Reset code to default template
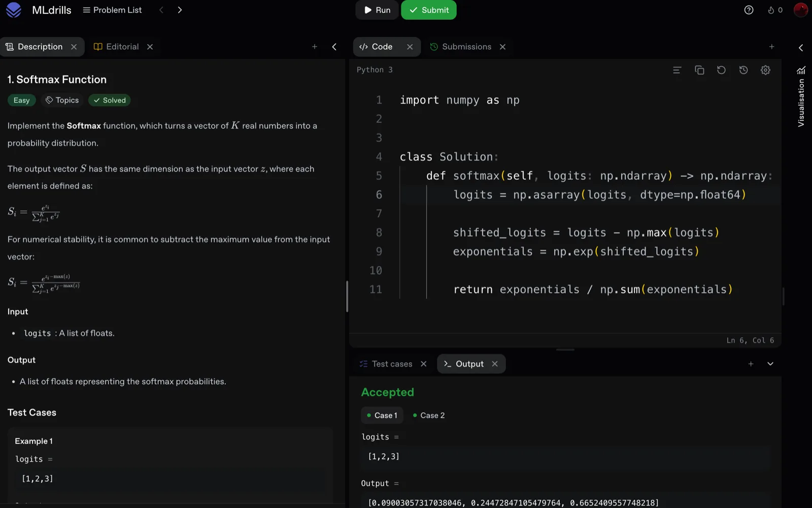Screen dimensions: 812x508 [x=721, y=70]
